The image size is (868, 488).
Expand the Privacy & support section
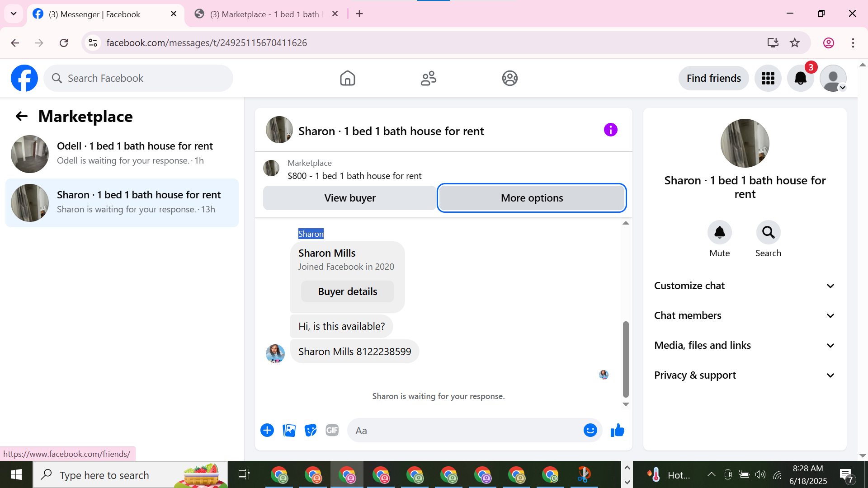click(745, 375)
